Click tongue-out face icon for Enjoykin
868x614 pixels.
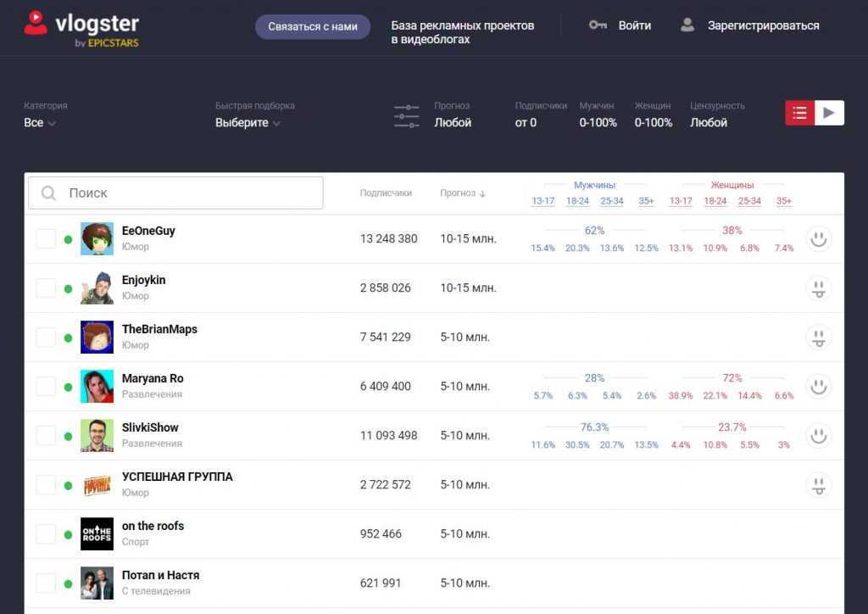(818, 288)
